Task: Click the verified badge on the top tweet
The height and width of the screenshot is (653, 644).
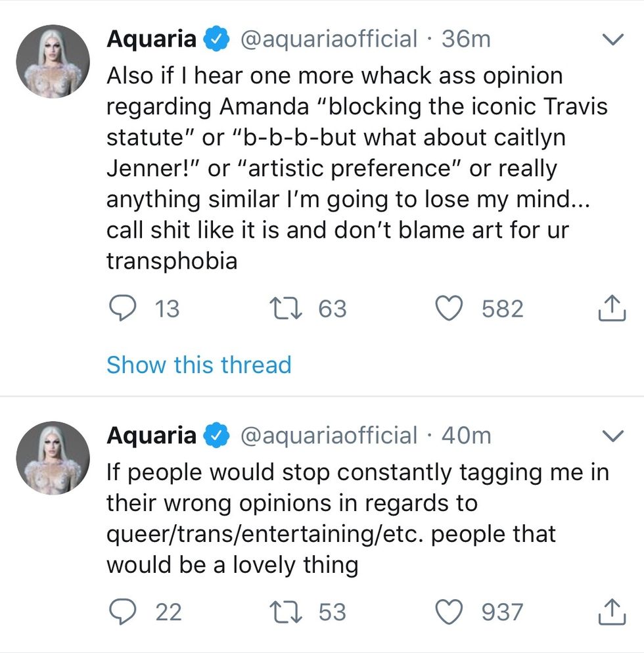Action: (216, 39)
